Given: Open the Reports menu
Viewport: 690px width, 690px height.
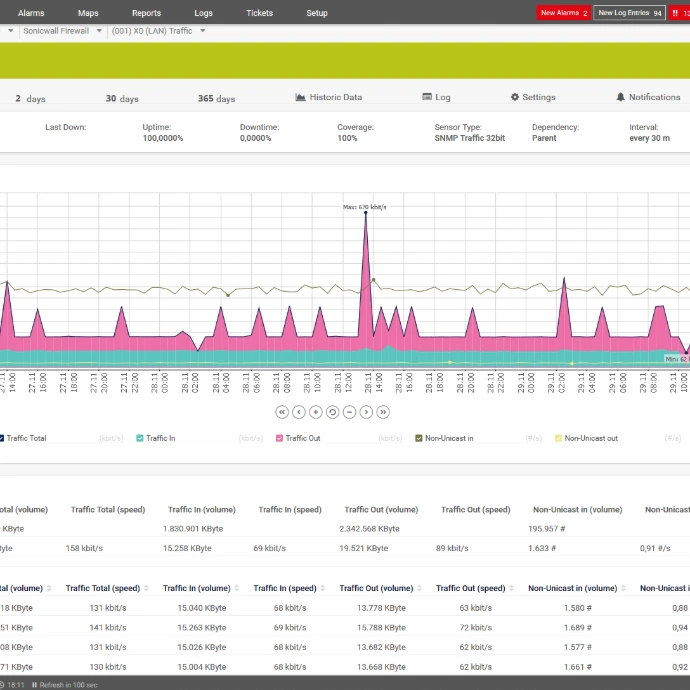Looking at the screenshot, I should coord(146,13).
